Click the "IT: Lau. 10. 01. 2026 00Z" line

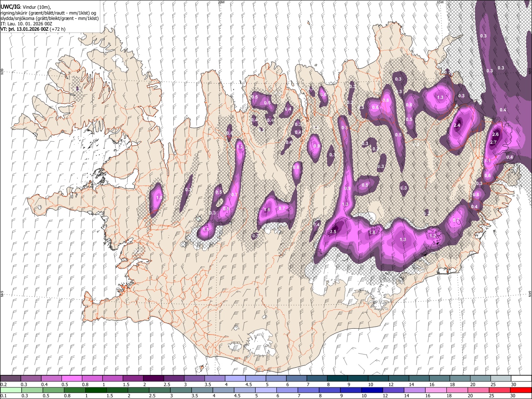26,24
